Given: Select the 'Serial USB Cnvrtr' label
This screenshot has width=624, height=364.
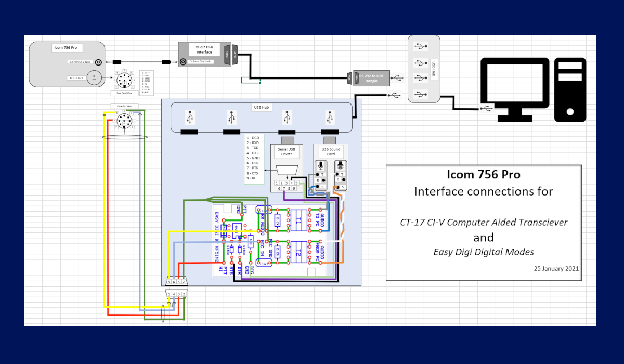Looking at the screenshot, I should (x=287, y=152).
